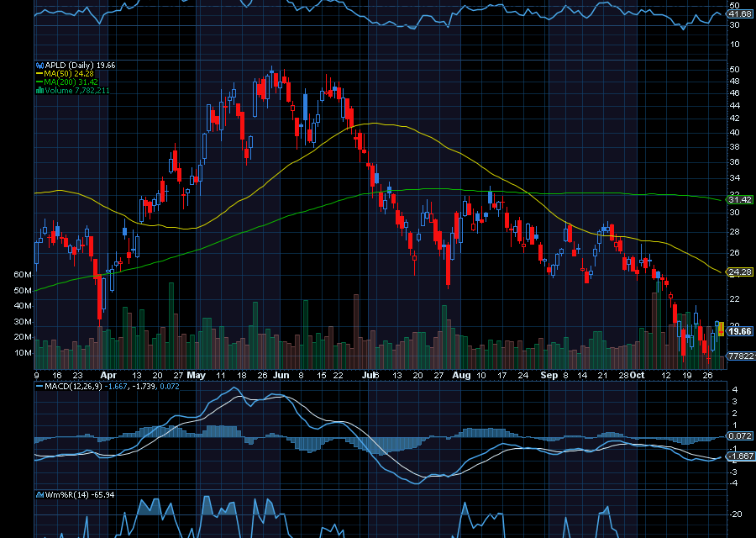Click the -20 Williams %R axis label
The image size is (756, 538).
point(736,514)
